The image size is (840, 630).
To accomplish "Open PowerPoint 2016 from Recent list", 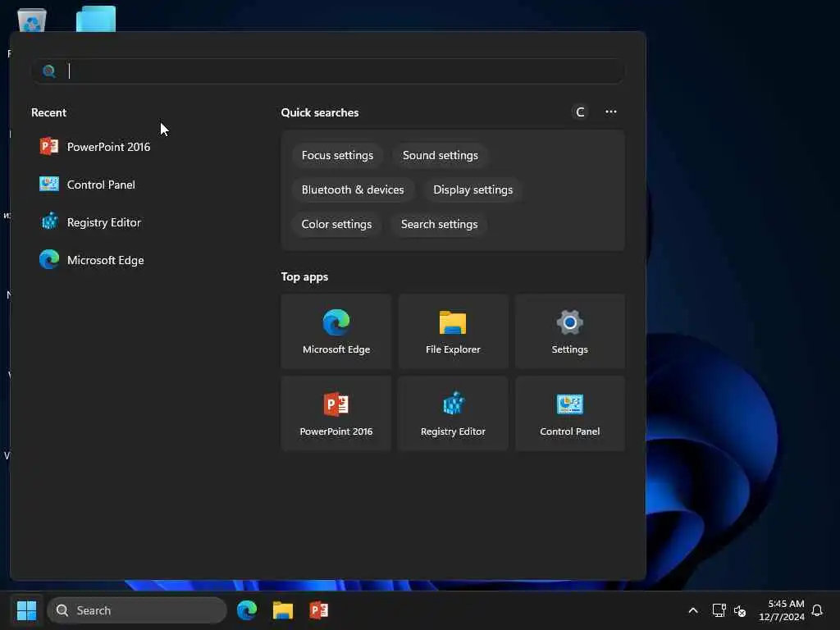I will 95,147.
